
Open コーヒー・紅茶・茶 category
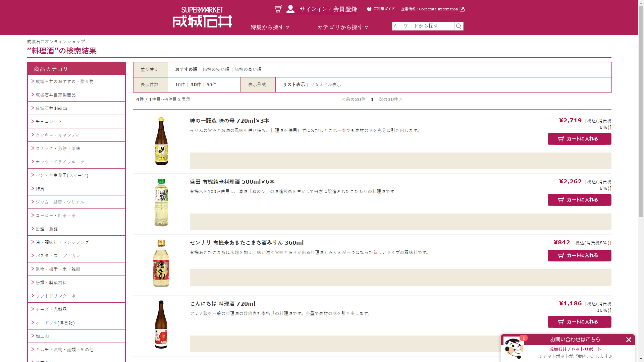point(56,216)
